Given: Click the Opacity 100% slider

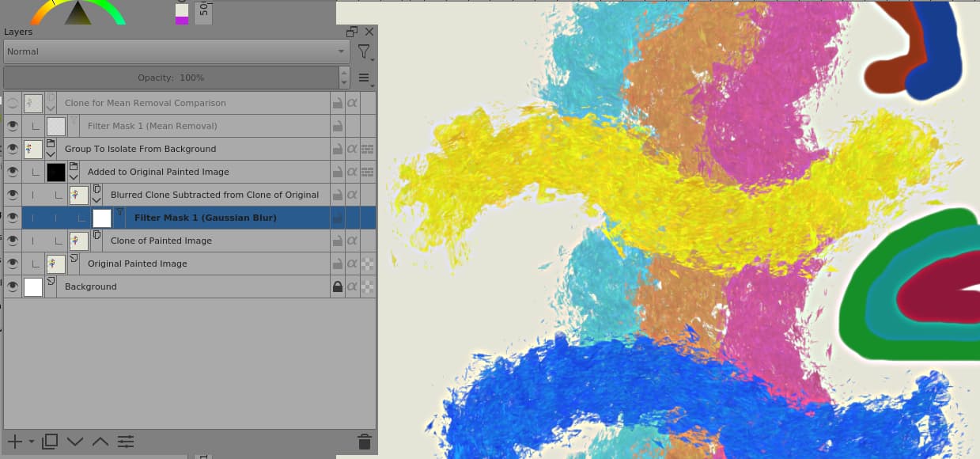Looking at the screenshot, I should (x=171, y=78).
